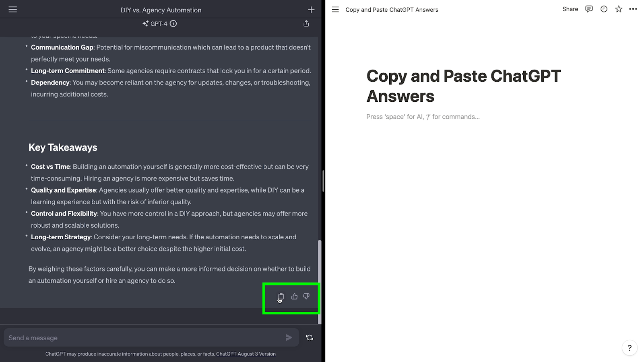Open Notion help question mark button
644x362 pixels.
[x=630, y=348]
